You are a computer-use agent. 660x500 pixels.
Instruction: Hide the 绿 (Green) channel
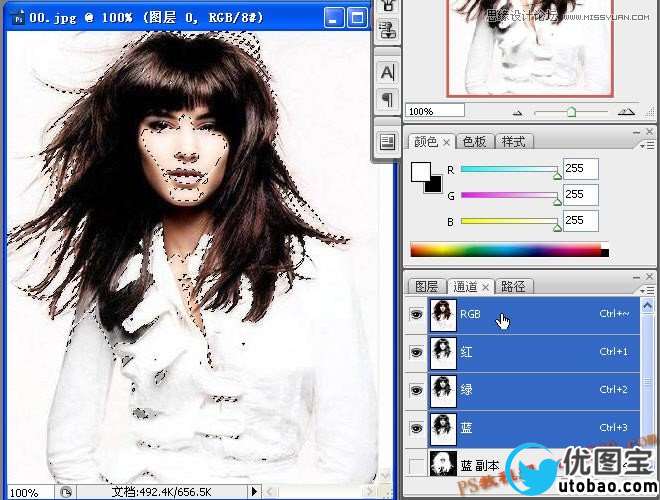[x=416, y=390]
